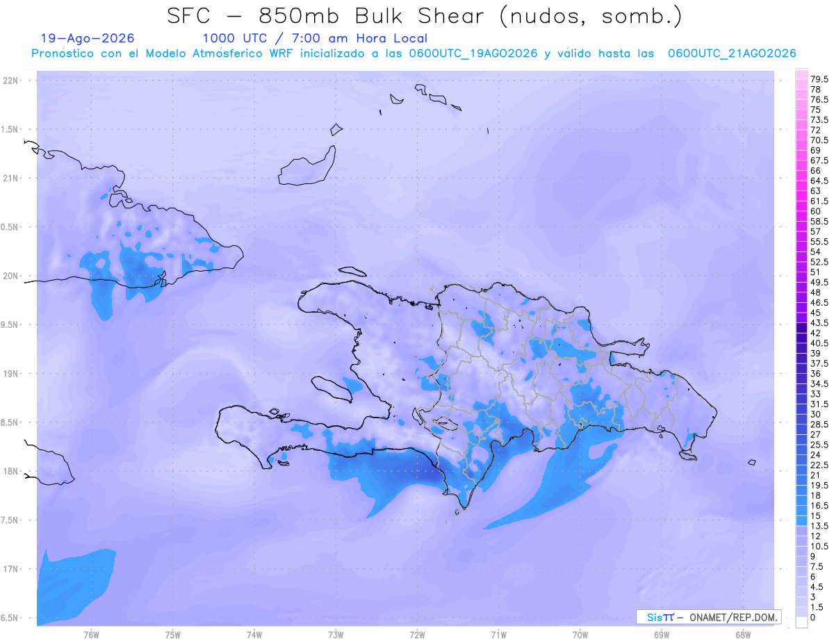Click the legend value 76.5
The image size is (834, 644).
819,100
